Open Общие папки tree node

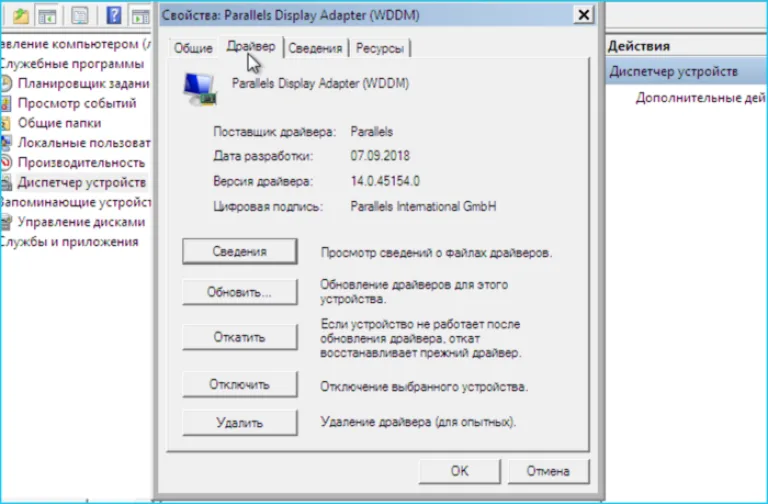(59, 123)
